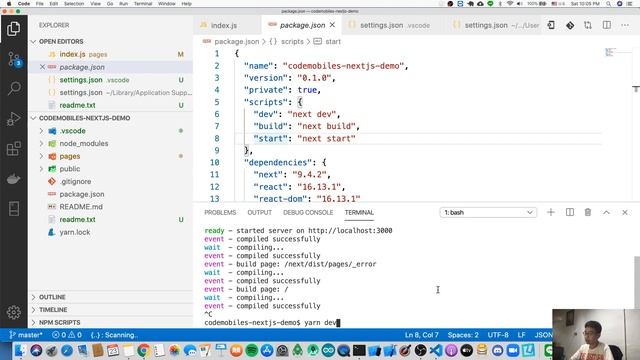This screenshot has height=360, width=640.
Task: Click LF line ending in status bar
Action: point(521,335)
